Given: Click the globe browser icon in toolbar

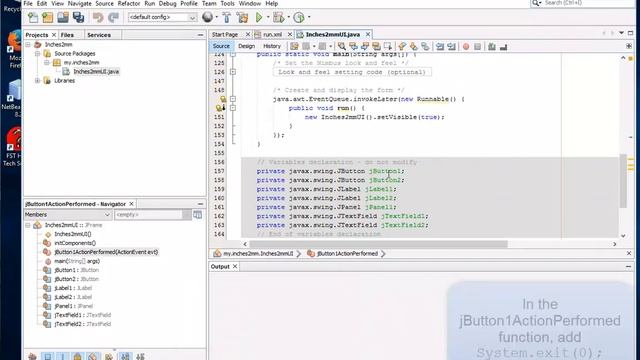Looking at the screenshot, I should click(207, 17).
